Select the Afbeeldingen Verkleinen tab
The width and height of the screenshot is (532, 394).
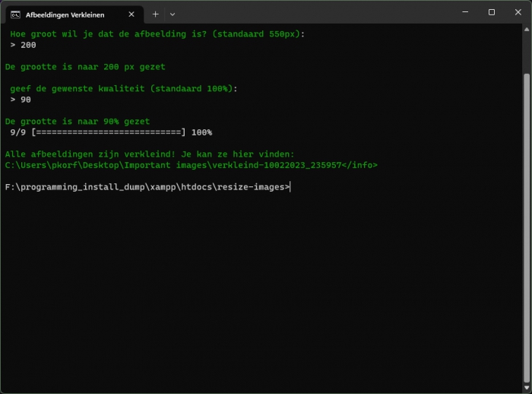tap(75, 14)
